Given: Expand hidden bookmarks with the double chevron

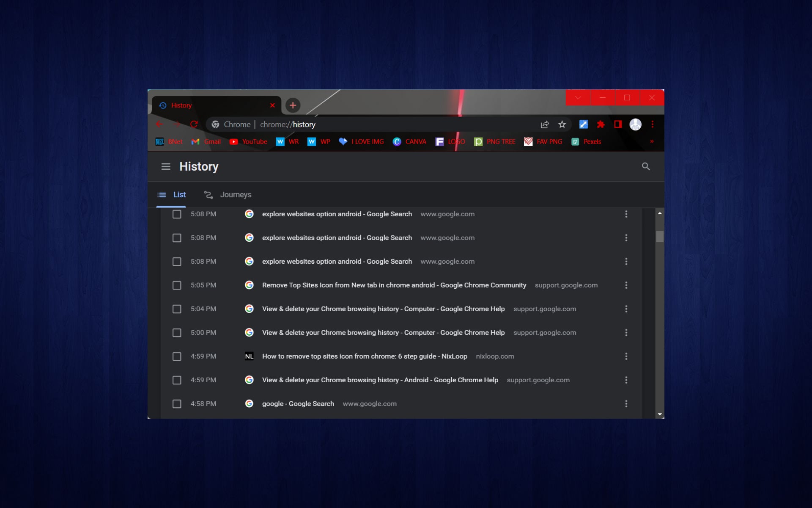Looking at the screenshot, I should [652, 141].
